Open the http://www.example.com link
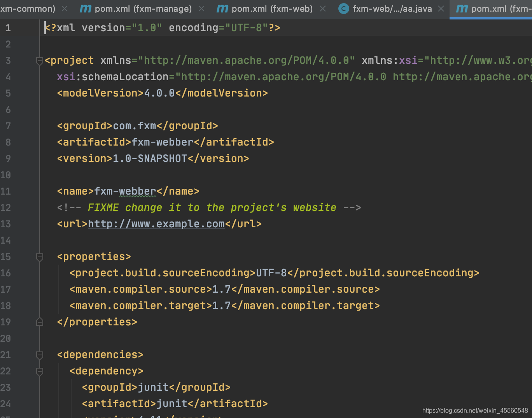Screen dimensions: 532x418 click(x=156, y=224)
